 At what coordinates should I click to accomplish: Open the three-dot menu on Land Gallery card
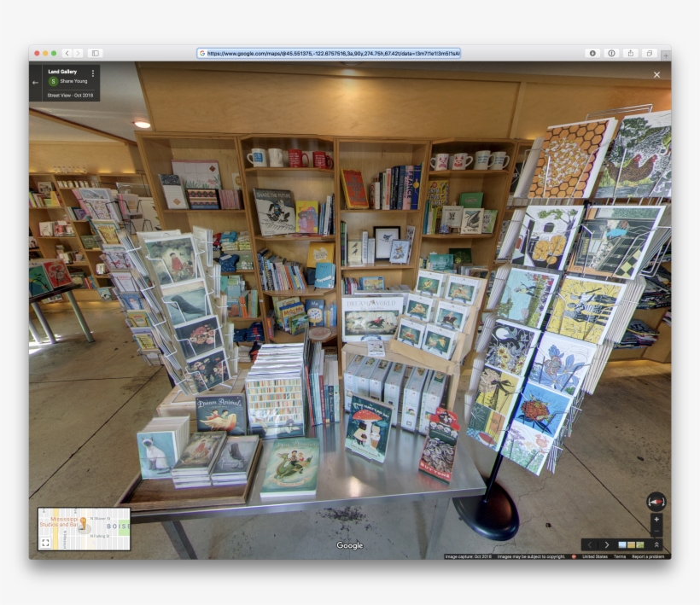coord(93,73)
